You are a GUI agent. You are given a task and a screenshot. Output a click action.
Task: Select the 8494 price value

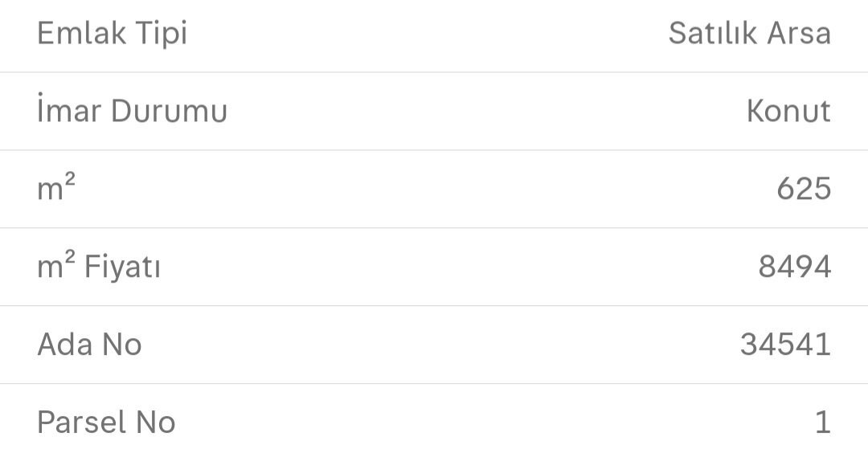coord(794,267)
